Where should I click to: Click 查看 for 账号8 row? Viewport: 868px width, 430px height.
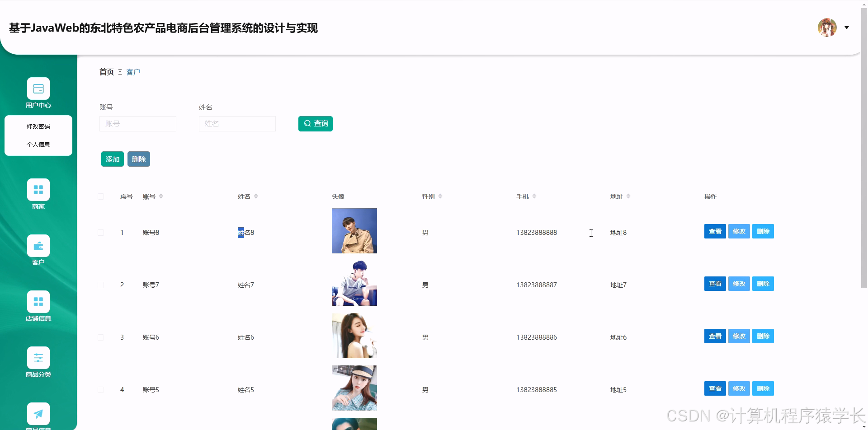click(715, 231)
